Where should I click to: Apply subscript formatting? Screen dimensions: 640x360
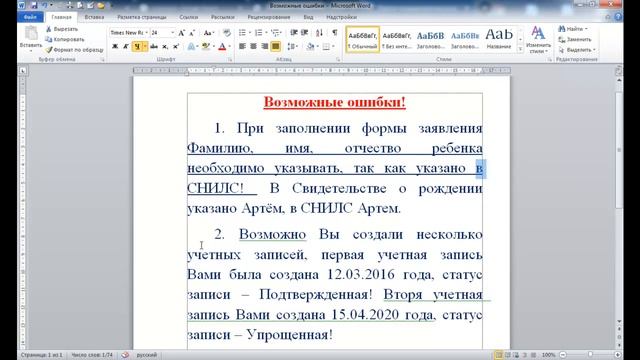point(165,47)
